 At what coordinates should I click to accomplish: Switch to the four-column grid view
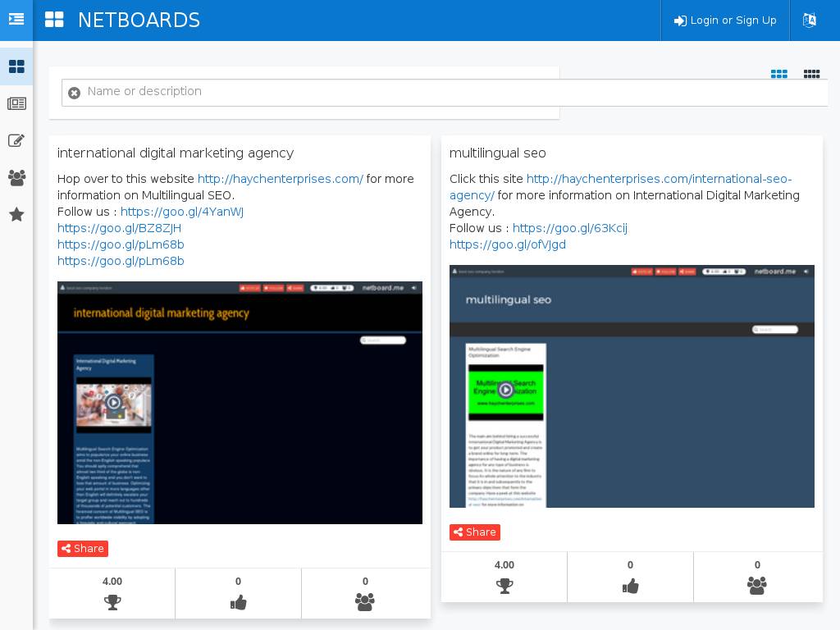pos(811,74)
